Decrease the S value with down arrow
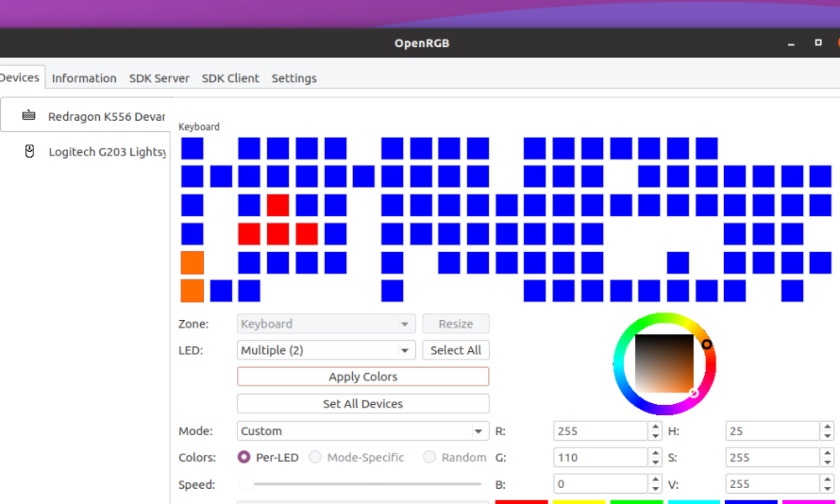The width and height of the screenshot is (840, 504). [x=827, y=462]
